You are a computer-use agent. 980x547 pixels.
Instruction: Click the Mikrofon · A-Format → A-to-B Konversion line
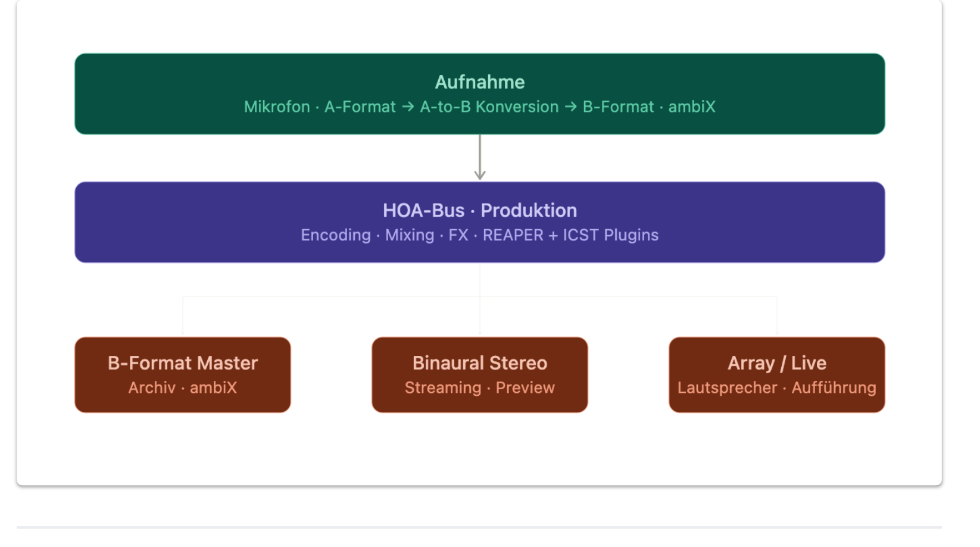[x=479, y=107]
